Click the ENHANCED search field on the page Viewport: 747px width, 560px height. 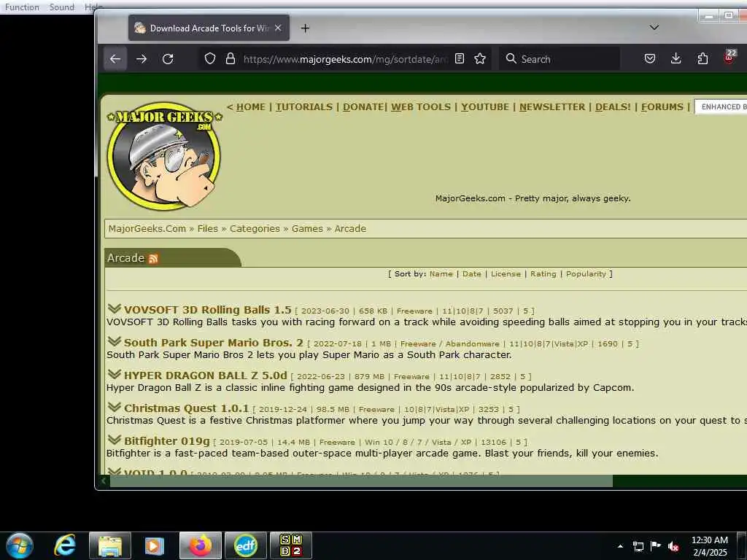point(721,106)
